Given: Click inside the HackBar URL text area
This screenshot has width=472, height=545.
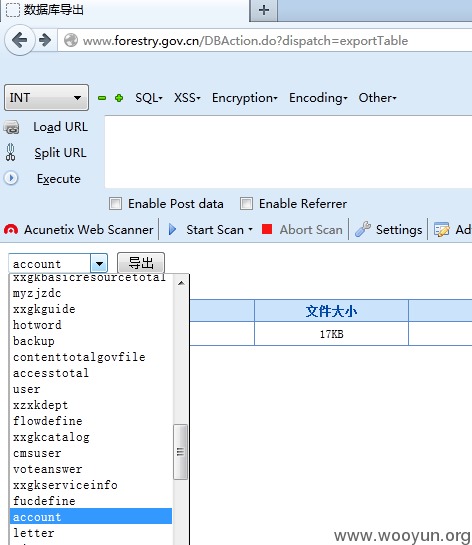Looking at the screenshot, I should [288, 152].
